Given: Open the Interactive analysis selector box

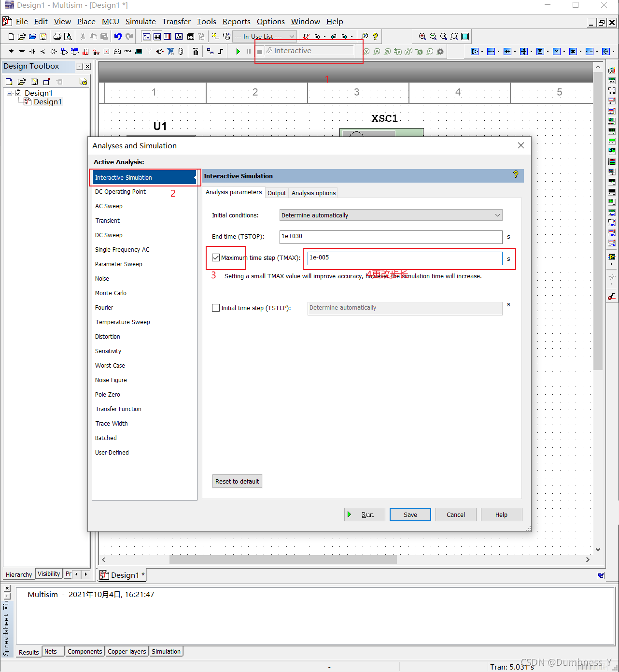Looking at the screenshot, I should point(309,51).
